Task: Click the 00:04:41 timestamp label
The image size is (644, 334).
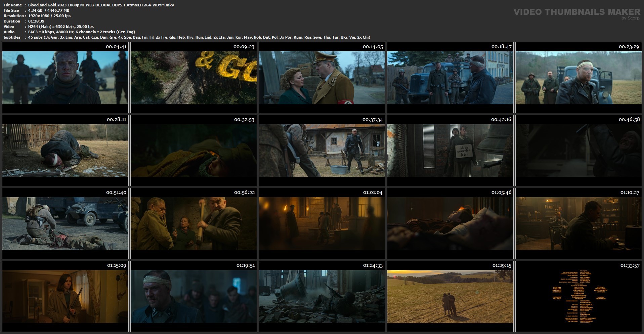Action: (x=116, y=47)
